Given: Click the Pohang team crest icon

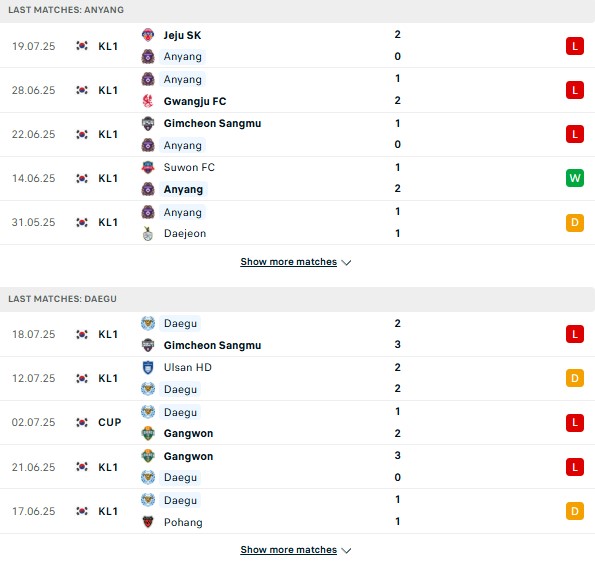Looking at the screenshot, I should (x=148, y=522).
